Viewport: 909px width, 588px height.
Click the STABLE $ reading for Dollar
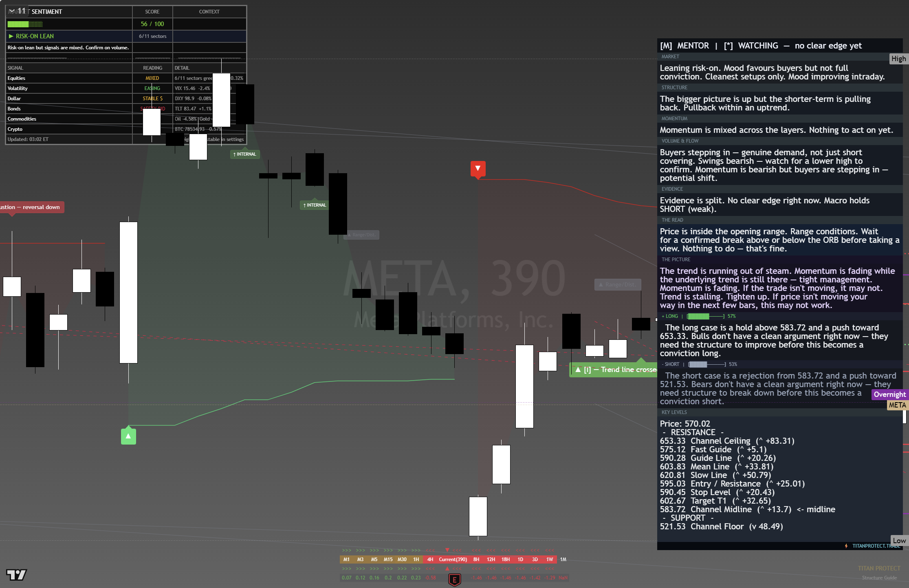click(x=152, y=99)
